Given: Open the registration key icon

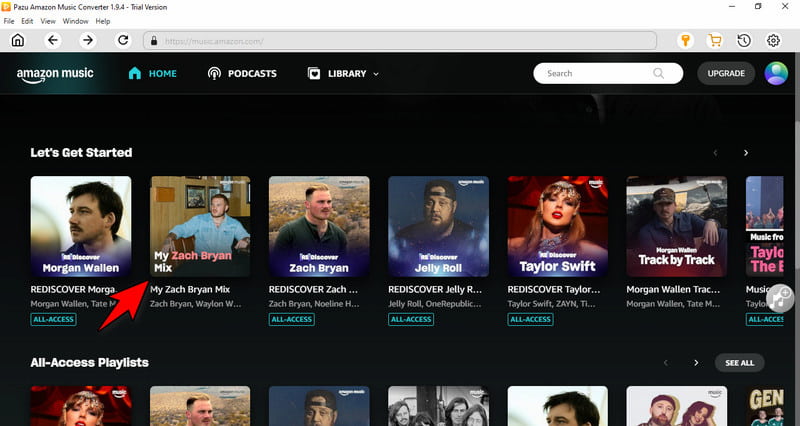Looking at the screenshot, I should [x=686, y=40].
